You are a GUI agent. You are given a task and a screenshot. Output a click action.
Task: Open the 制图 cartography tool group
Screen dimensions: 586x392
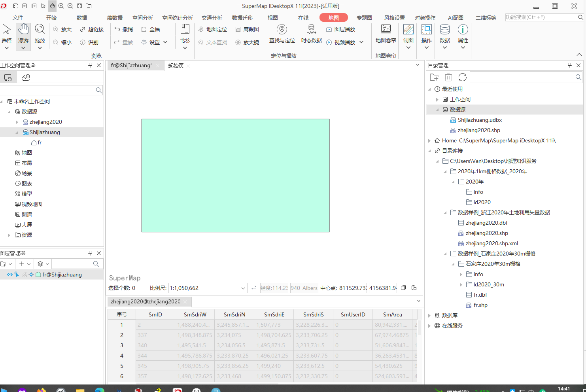tap(408, 36)
